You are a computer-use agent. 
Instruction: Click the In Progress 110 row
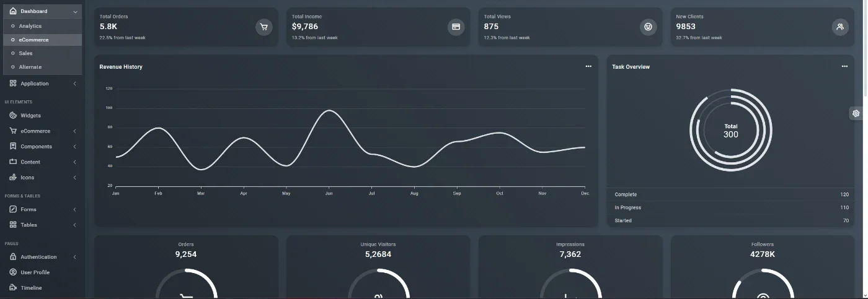click(x=731, y=207)
